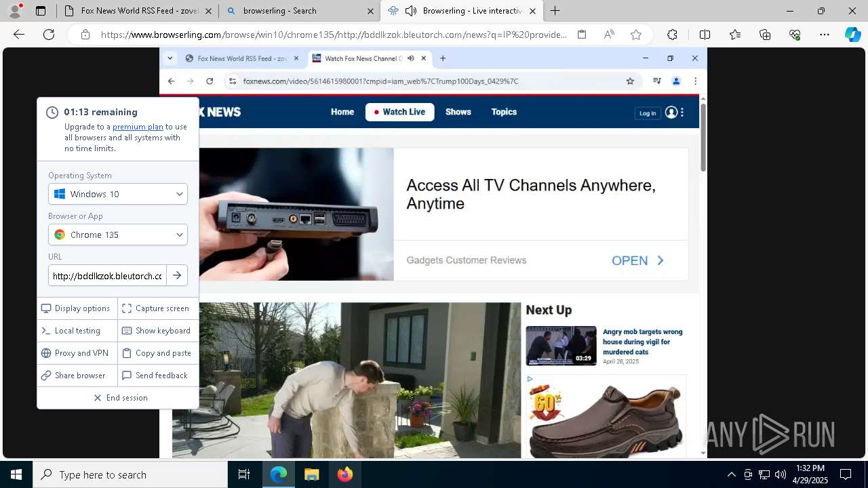Click the Watch Live button
This screenshot has width=868, height=488.
[399, 112]
